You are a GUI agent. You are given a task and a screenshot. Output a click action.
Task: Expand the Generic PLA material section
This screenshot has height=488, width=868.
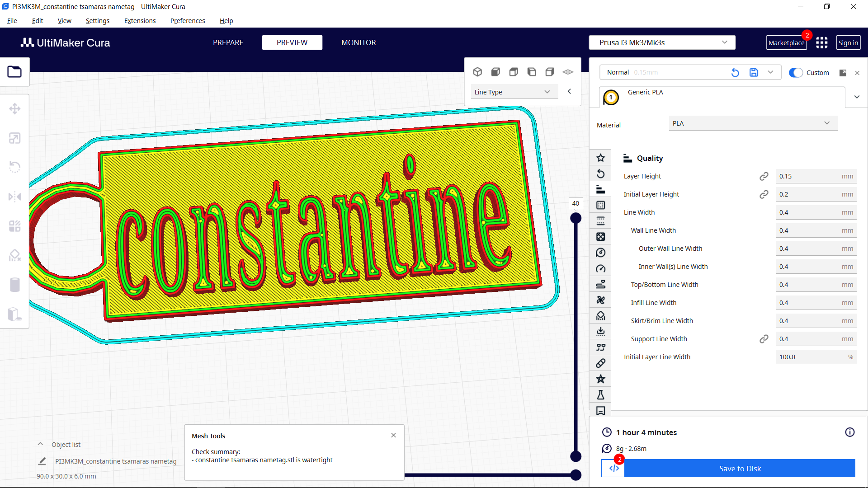tap(857, 97)
